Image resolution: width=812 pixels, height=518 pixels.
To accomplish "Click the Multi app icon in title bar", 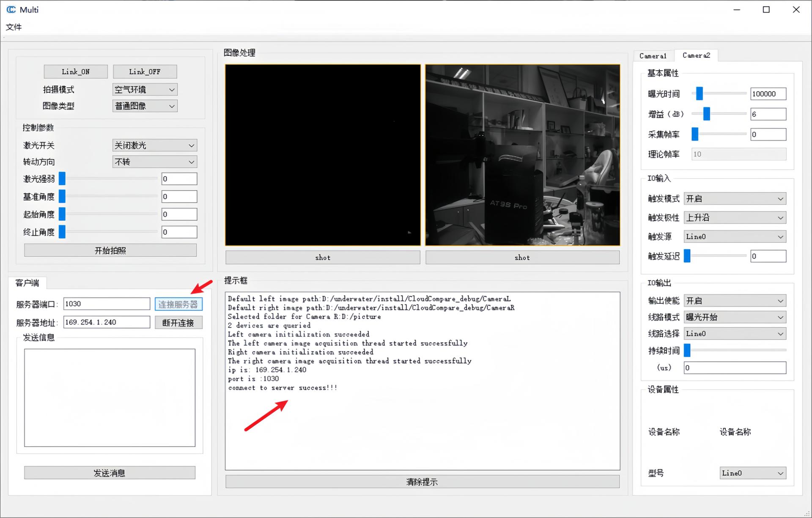I will (11, 9).
